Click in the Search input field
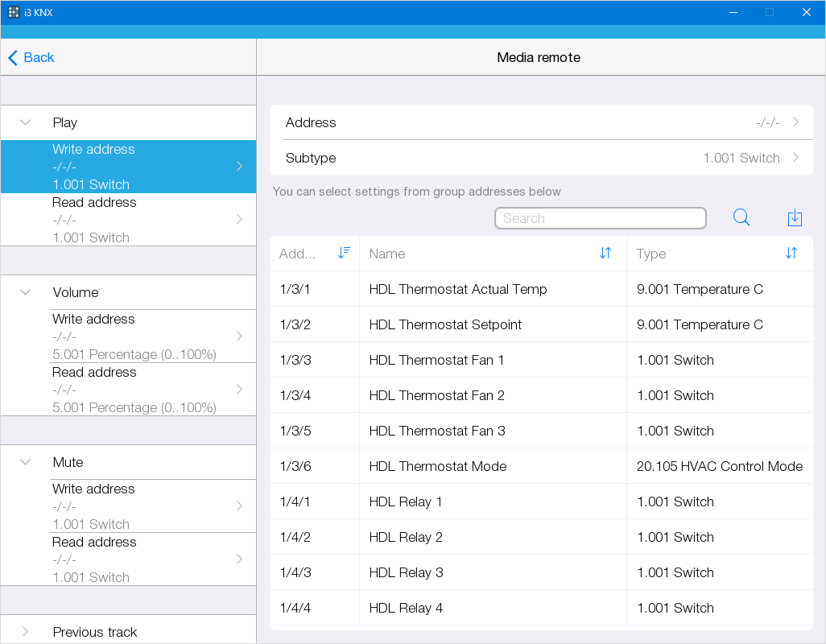Screen dimensions: 826x644 600,218
